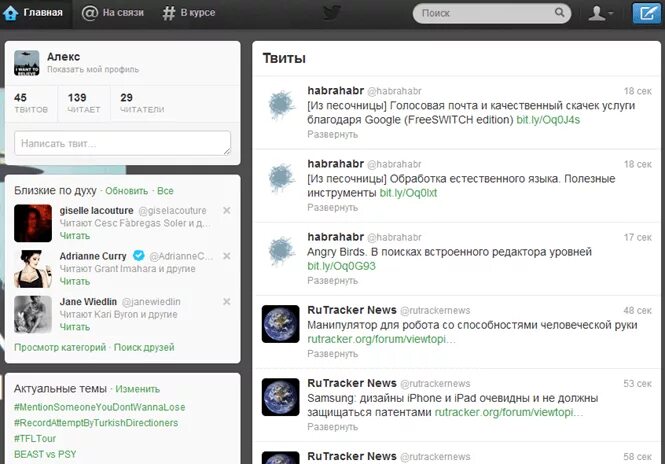This screenshot has width=665, height=464.
Task: Expand Манипулятор для робота tweet via Развернуть
Action: (x=332, y=354)
